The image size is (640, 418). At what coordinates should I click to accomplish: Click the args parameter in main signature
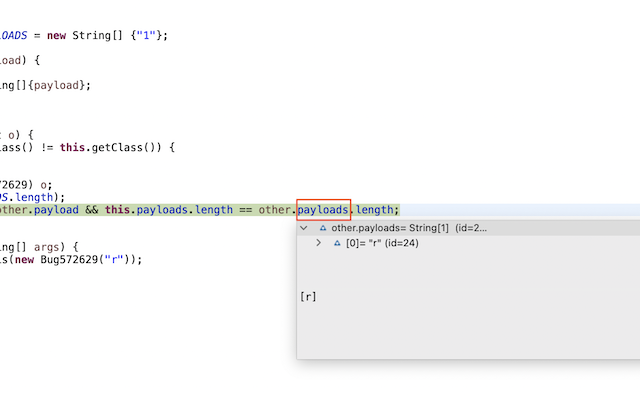coord(49,247)
